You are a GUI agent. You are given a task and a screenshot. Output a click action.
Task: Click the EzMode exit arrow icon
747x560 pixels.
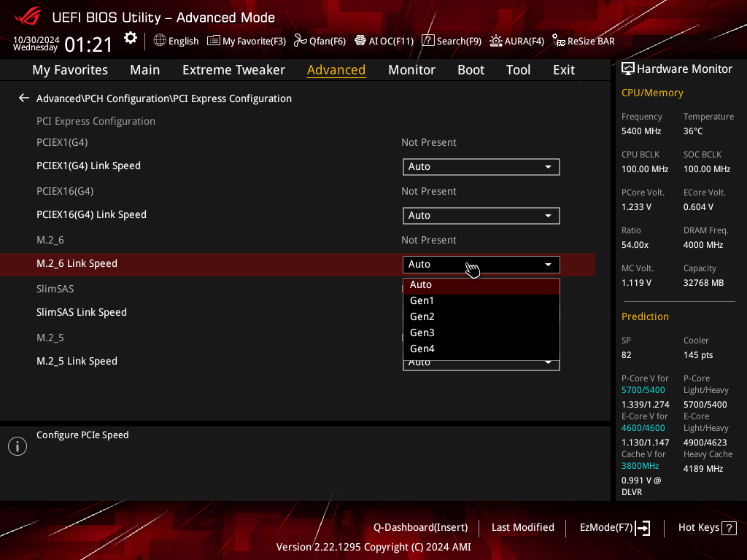pyautogui.click(x=643, y=528)
